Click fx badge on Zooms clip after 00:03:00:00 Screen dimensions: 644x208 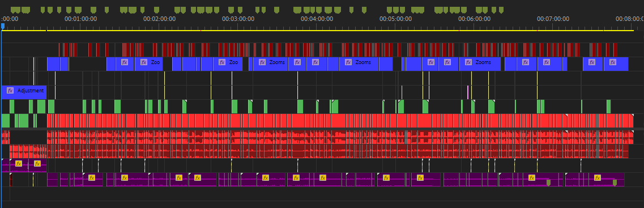click(x=262, y=62)
